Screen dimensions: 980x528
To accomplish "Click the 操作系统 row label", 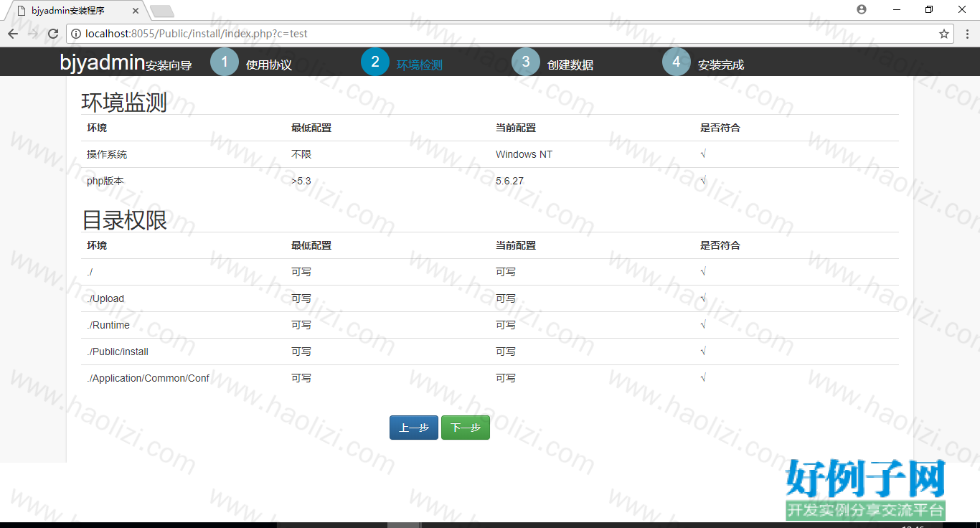I will click(x=107, y=154).
